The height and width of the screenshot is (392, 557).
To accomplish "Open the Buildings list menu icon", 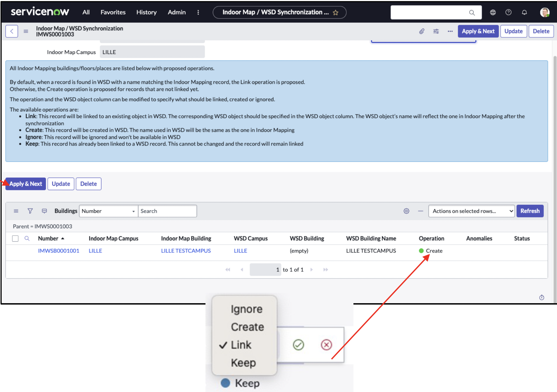I will pyautogui.click(x=16, y=211).
